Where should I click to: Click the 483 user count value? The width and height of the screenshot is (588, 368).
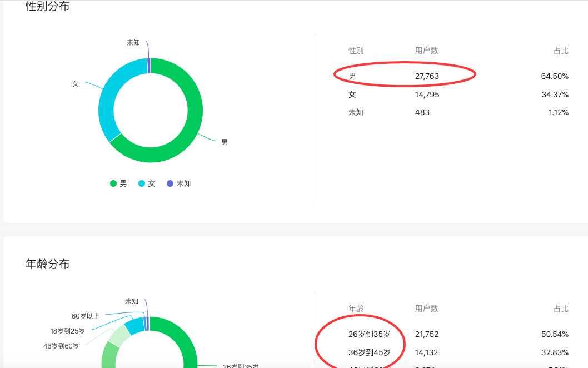tap(422, 112)
